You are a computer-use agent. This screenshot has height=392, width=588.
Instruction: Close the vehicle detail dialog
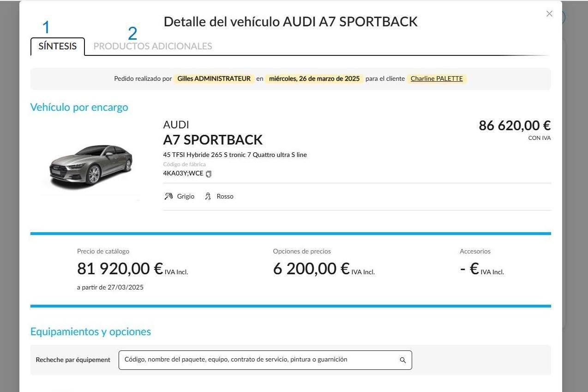pos(549,14)
